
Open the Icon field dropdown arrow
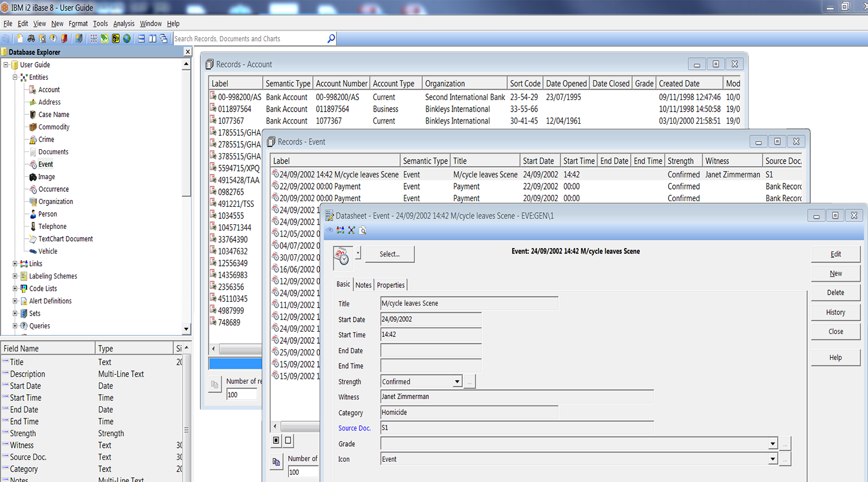tap(773, 459)
